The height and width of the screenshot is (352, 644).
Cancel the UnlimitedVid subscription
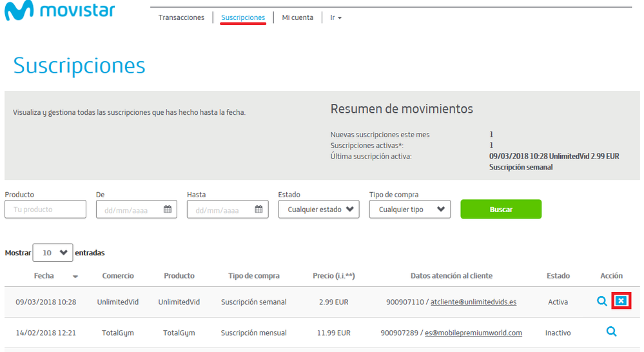(x=621, y=301)
